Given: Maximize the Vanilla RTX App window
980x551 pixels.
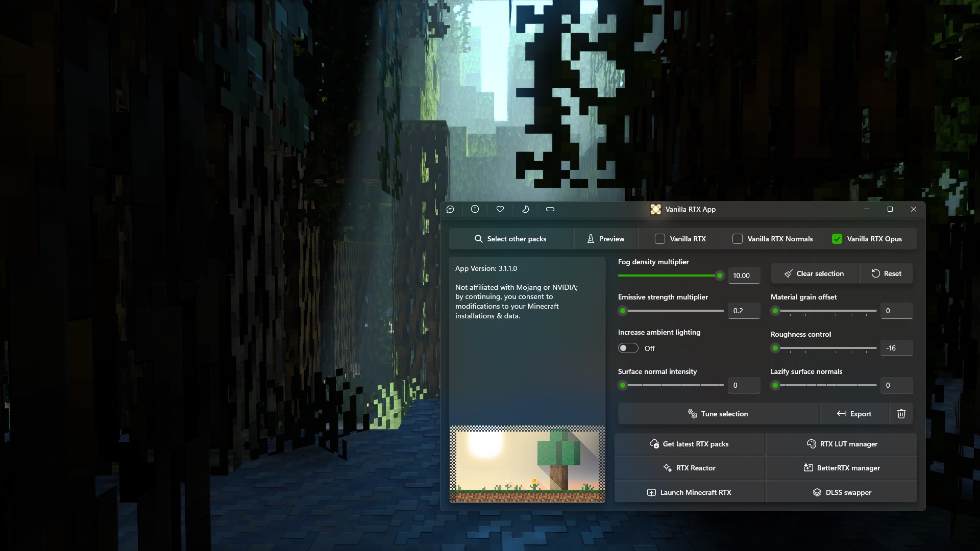Looking at the screenshot, I should pyautogui.click(x=890, y=209).
